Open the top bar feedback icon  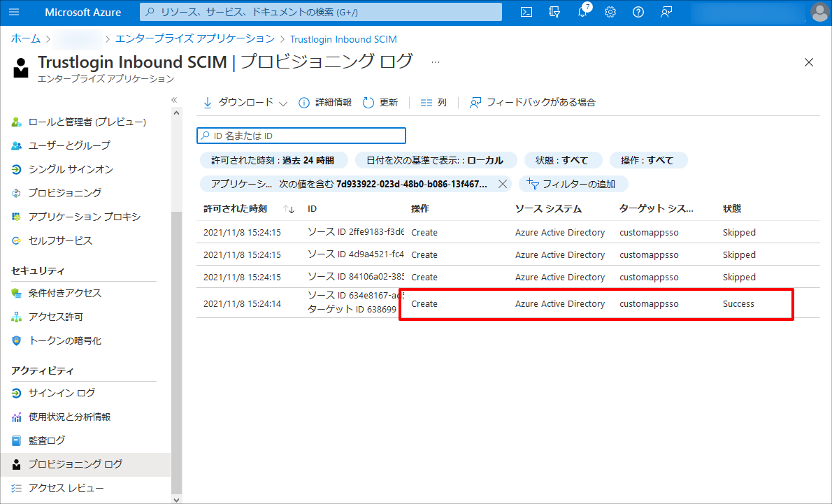[x=666, y=12]
